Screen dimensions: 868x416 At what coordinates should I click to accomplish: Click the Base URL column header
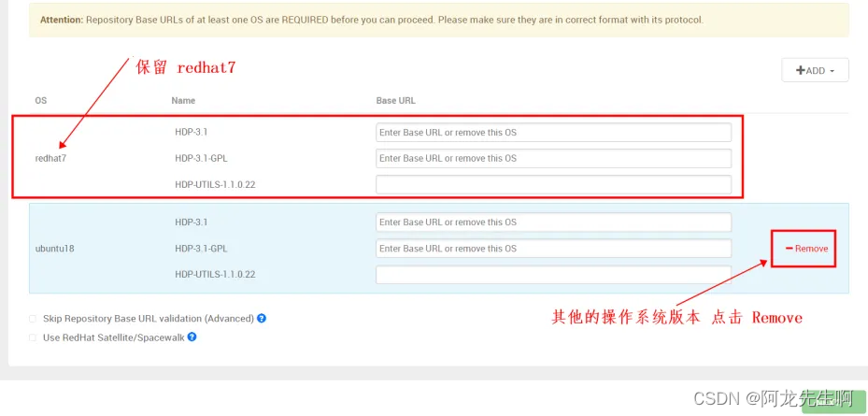(x=396, y=101)
